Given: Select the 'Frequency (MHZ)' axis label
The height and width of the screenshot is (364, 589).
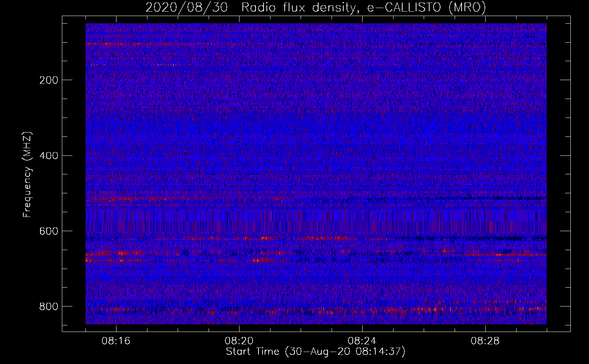Looking at the screenshot, I should click(x=27, y=174).
